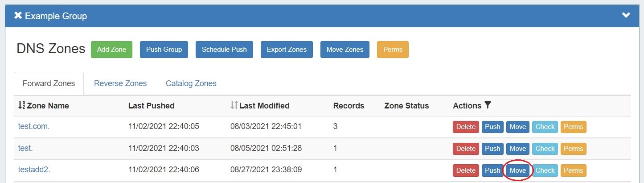Check the test. zone
644x183 pixels.
pos(545,149)
